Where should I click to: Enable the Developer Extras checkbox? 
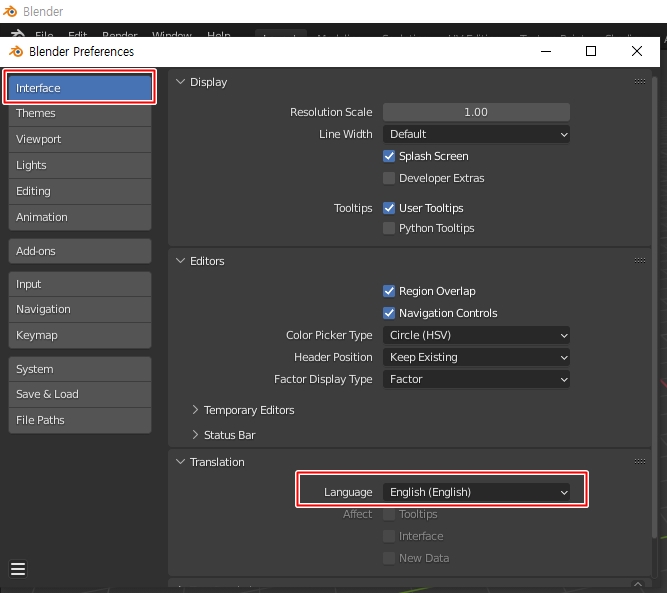click(x=389, y=178)
